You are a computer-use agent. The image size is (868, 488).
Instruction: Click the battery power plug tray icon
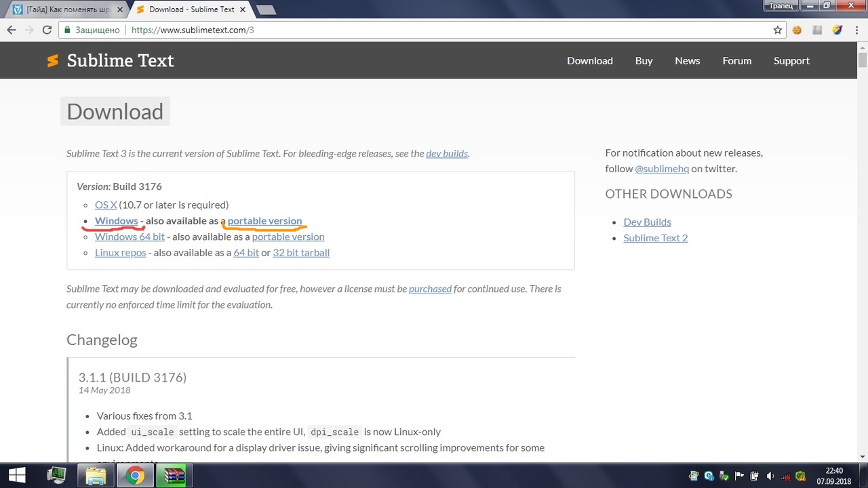755,476
